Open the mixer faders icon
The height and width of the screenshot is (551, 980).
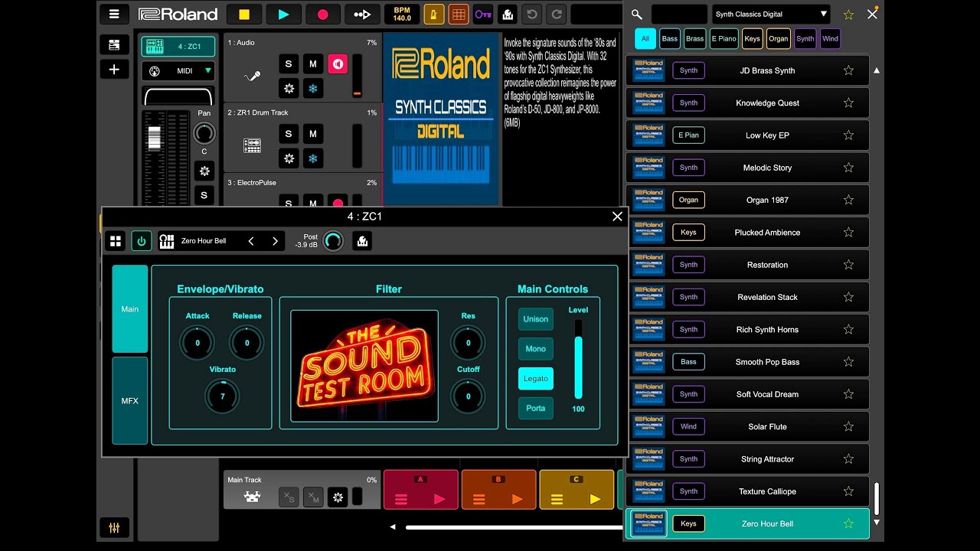point(114,528)
